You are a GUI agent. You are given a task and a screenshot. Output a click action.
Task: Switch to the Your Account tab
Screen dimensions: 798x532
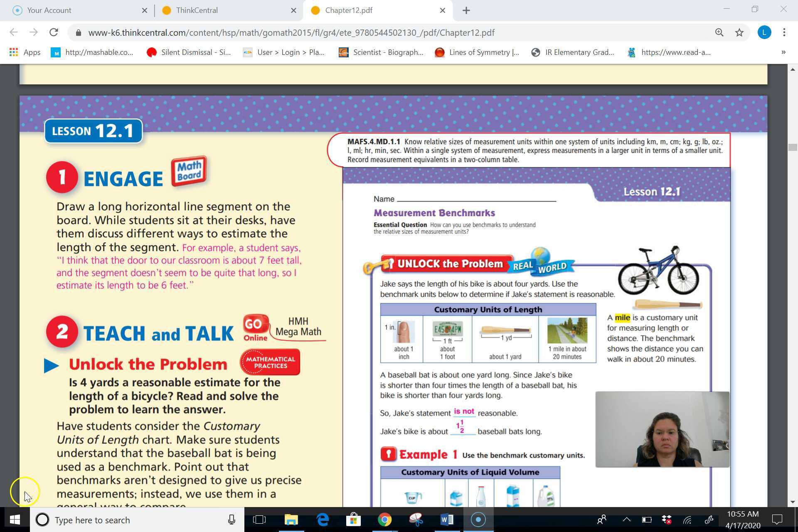(x=49, y=10)
